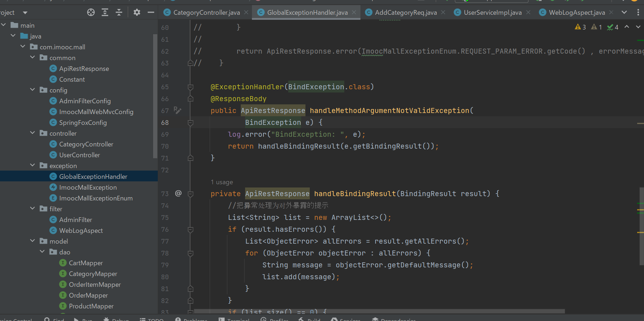This screenshot has width=644, height=321.
Task: Open project view settings gear
Action: (x=137, y=13)
